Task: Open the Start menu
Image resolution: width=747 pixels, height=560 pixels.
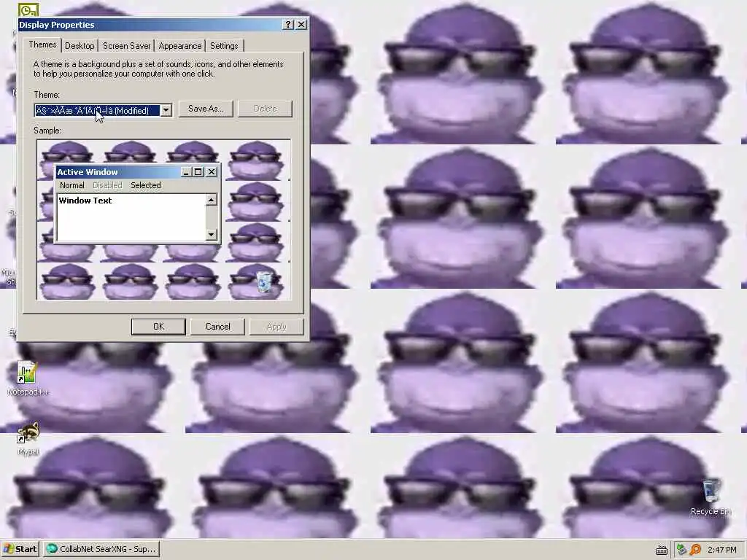Action: [x=20, y=549]
